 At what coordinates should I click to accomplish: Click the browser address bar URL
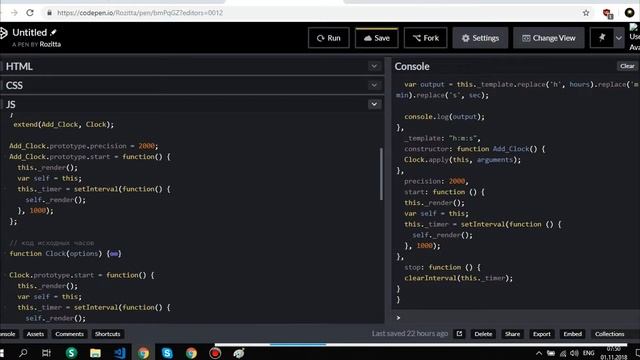140,13
